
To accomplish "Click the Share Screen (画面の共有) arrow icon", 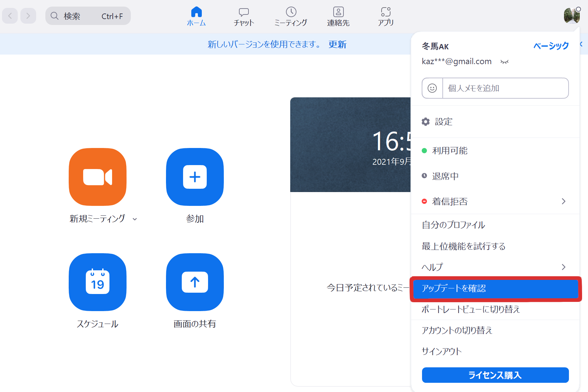I will click(x=195, y=282).
